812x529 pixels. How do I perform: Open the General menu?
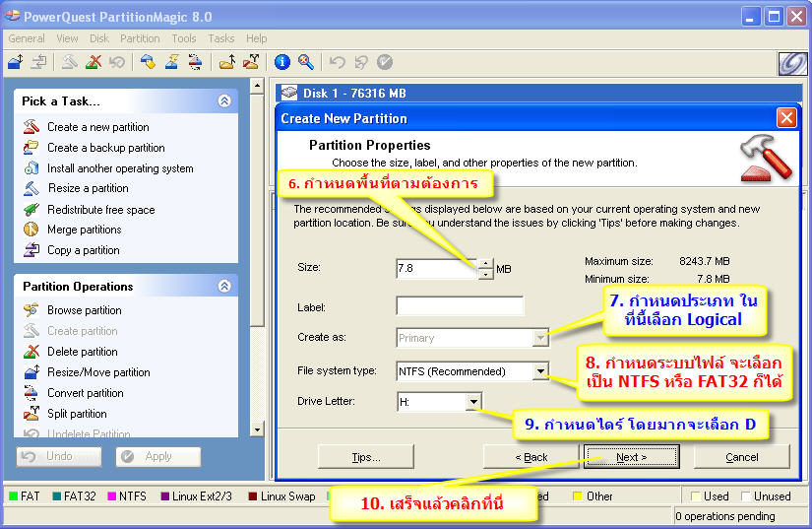pos(27,38)
